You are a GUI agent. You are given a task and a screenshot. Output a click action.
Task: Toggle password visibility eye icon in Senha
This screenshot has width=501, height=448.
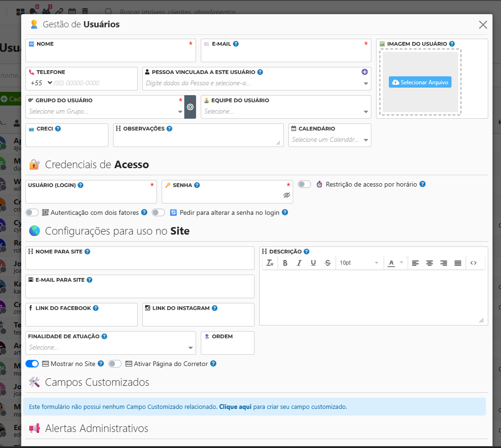(x=287, y=195)
